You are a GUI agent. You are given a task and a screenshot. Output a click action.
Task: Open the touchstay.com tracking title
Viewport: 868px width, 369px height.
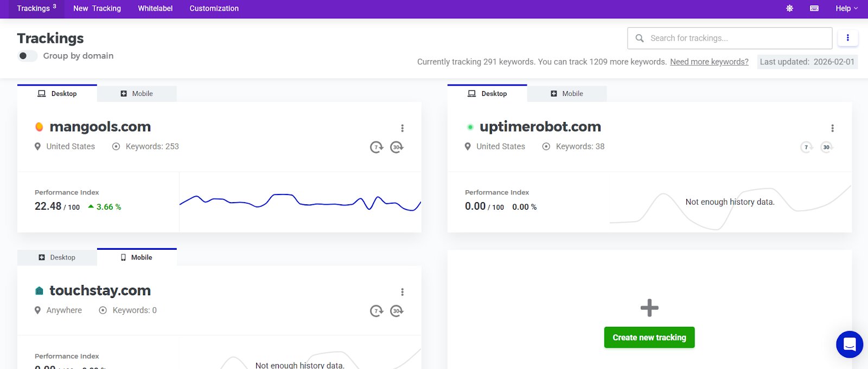tap(100, 290)
